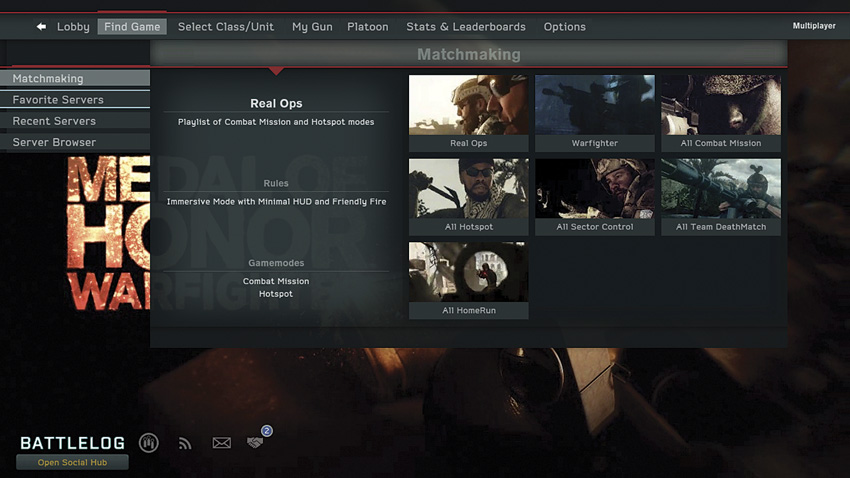Click the Combat Mission gamemode text
Image resolution: width=850 pixels, height=478 pixels.
point(276,281)
